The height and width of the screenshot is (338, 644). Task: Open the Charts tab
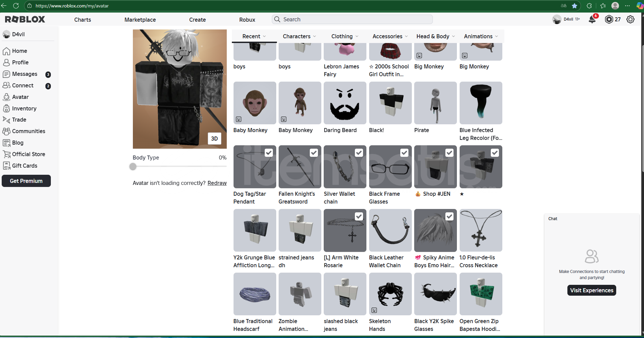coord(83,20)
